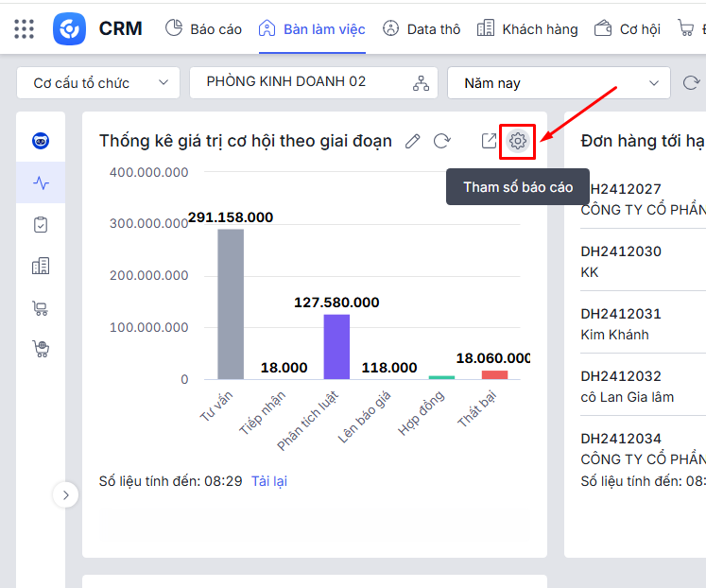Click the purple Phân tích luật bar
The image size is (706, 588).
coord(336,346)
